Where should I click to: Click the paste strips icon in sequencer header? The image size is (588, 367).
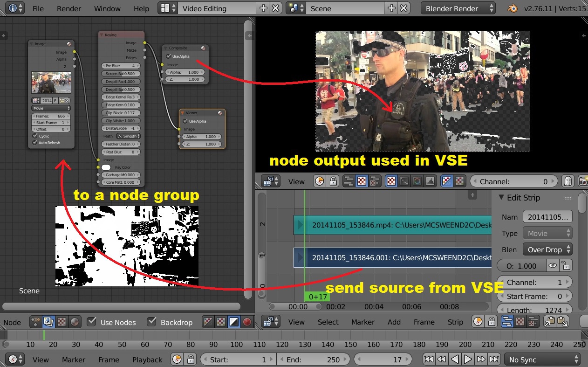[562, 322]
